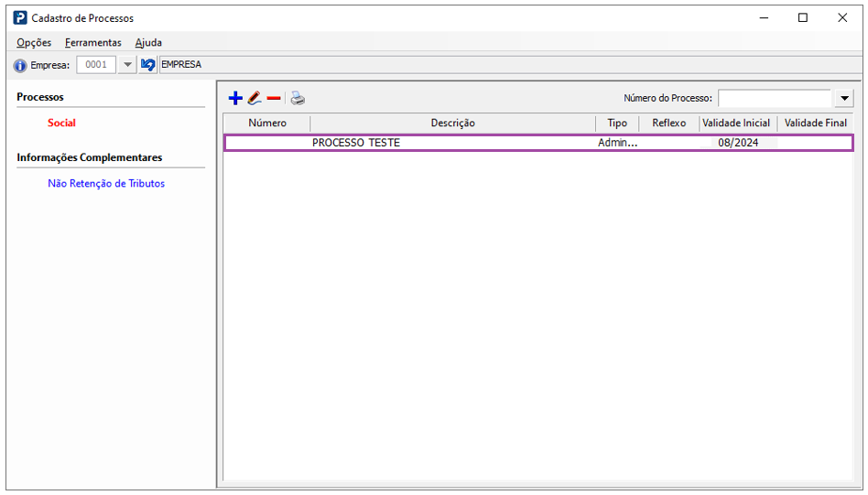868x495 pixels.
Task: Open the Empresa code dropdown arrow
Action: [127, 65]
